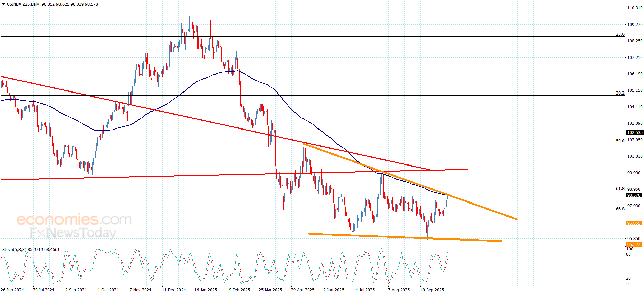Click the Stoch(5,3,3) indicator label
Image resolution: width=644 pixels, height=294 pixels.
pos(14,250)
